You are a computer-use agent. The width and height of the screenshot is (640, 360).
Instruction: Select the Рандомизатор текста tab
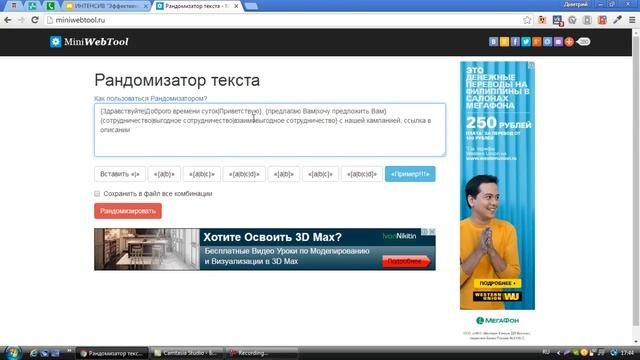198,6
